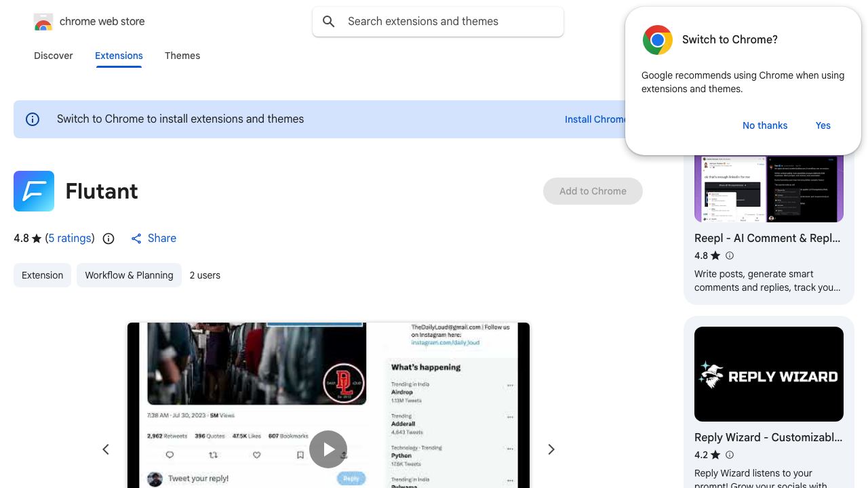This screenshot has width=868, height=488.
Task: Open the 5 ratings link
Action: pyautogui.click(x=70, y=239)
